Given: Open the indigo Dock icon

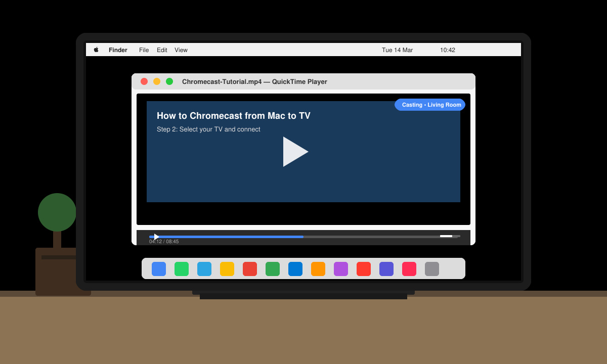Looking at the screenshot, I should click(386, 269).
